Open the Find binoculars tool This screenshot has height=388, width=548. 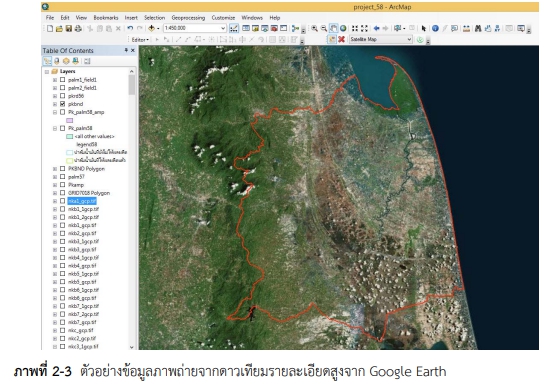[x=478, y=29]
